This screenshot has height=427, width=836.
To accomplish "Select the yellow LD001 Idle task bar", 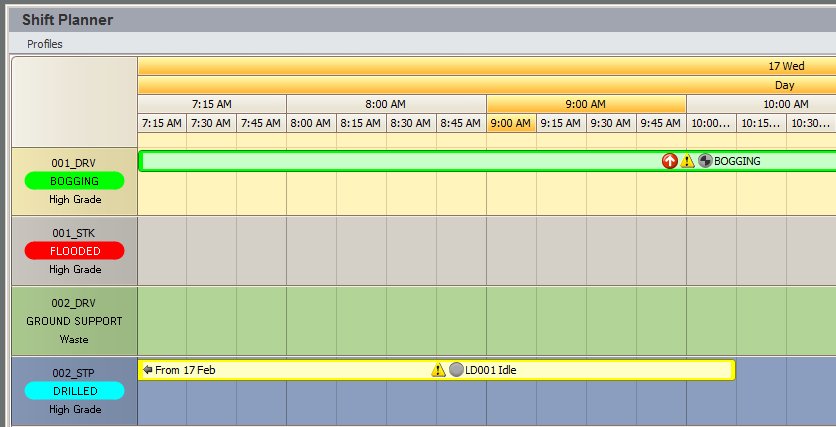I will coord(437,370).
